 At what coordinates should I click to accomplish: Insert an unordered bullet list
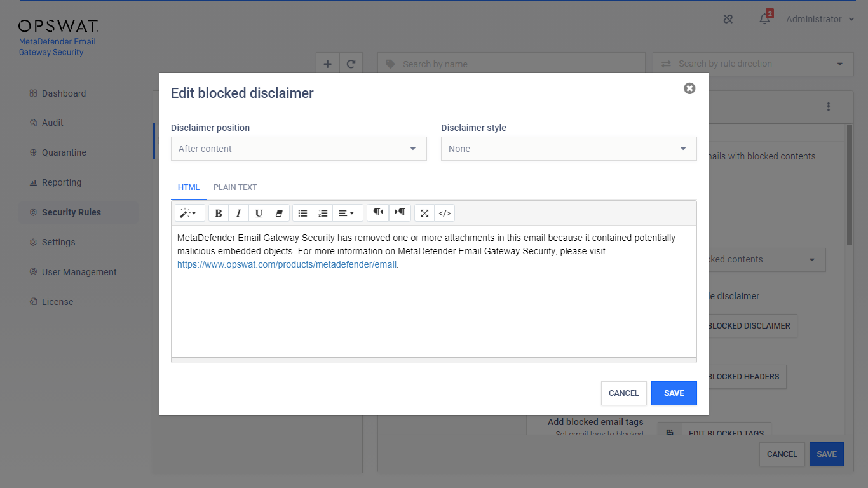[302, 213]
